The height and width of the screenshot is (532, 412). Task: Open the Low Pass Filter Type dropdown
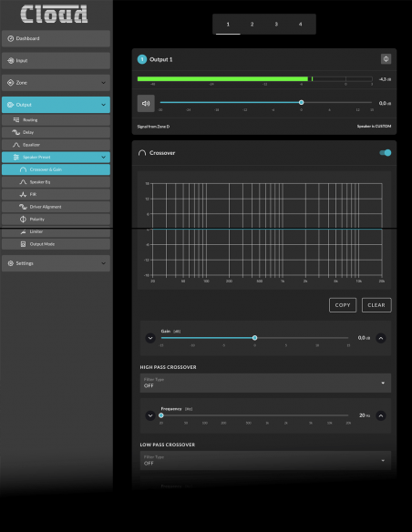coord(265,460)
